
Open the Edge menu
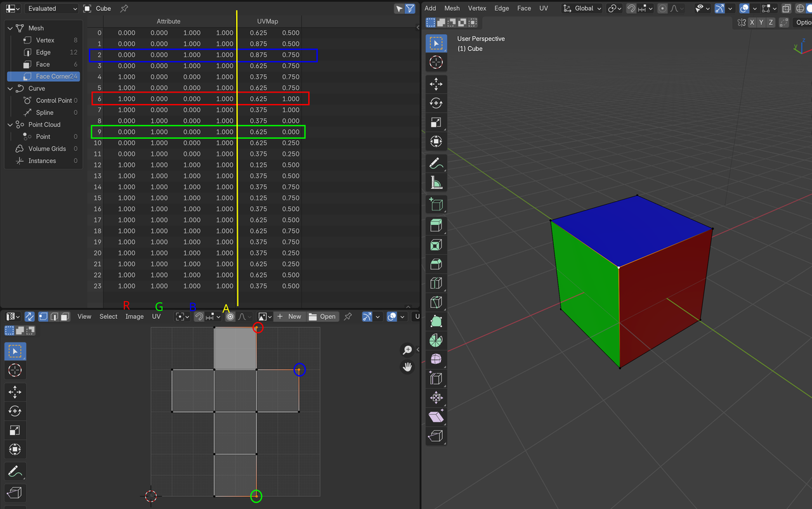502,8
